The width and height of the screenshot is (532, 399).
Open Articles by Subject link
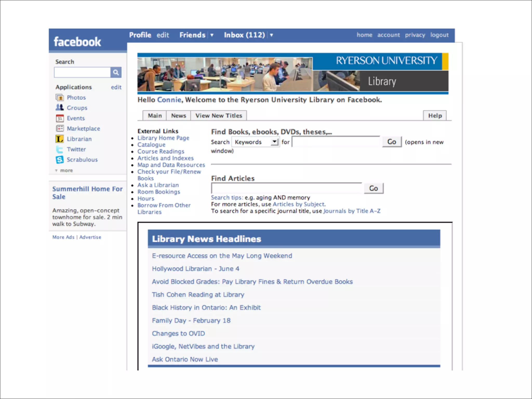(x=299, y=204)
